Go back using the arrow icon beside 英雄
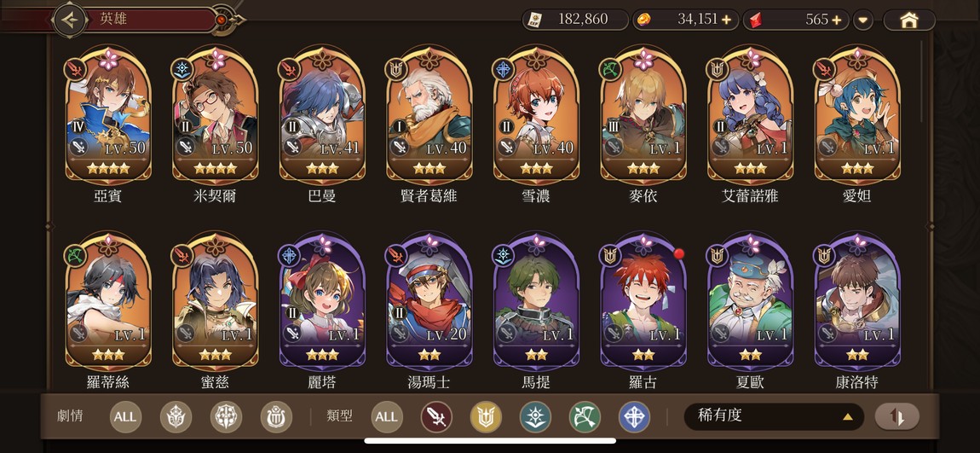The image size is (980, 453). click(x=70, y=20)
